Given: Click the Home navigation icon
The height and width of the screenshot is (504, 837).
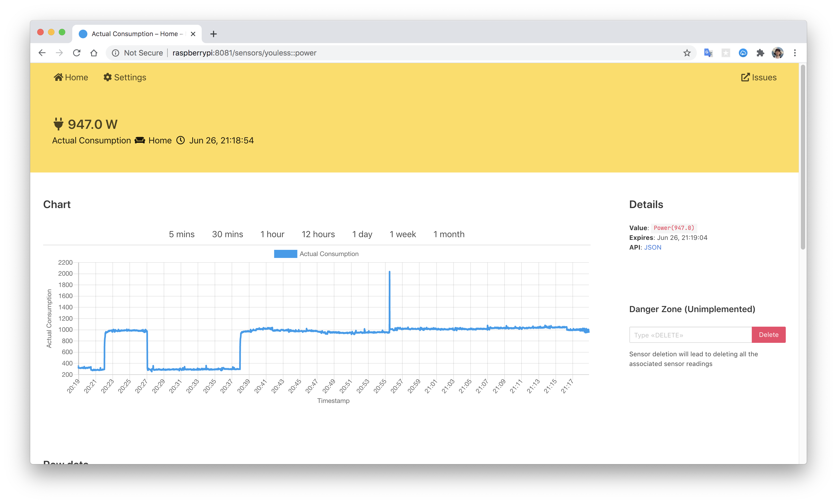Looking at the screenshot, I should [x=57, y=77].
